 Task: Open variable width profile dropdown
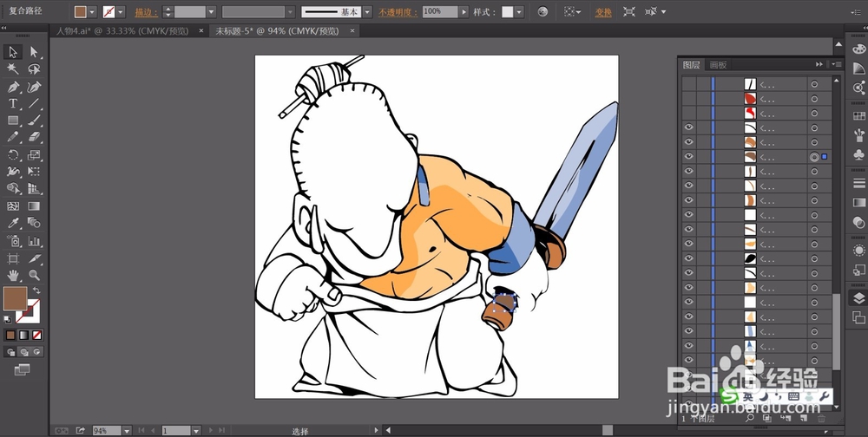(x=291, y=11)
